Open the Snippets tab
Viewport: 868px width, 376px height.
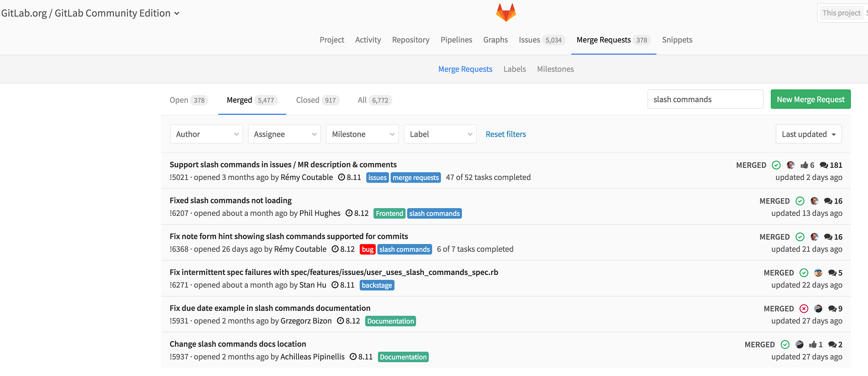click(677, 40)
